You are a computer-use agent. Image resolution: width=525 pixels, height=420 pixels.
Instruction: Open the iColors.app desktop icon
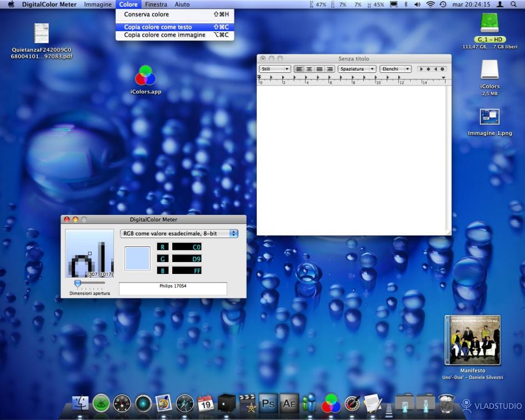[146, 76]
